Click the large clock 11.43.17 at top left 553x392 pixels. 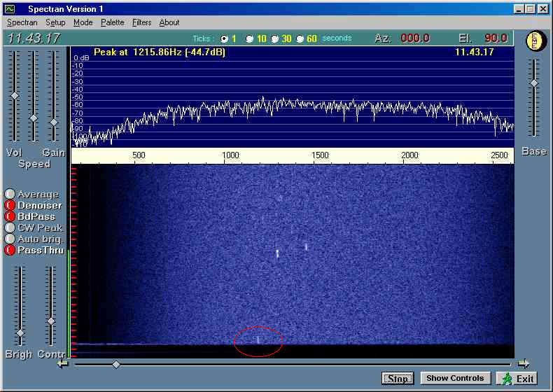(34, 38)
